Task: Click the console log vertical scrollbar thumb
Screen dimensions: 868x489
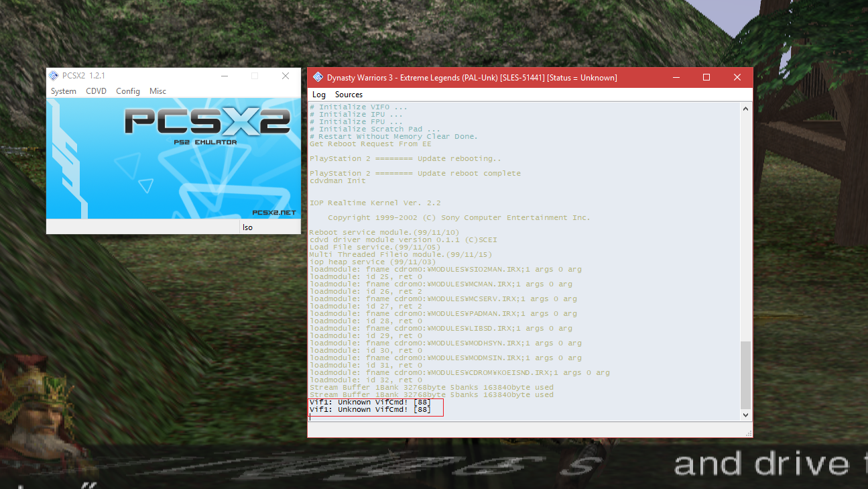Action: (x=745, y=374)
